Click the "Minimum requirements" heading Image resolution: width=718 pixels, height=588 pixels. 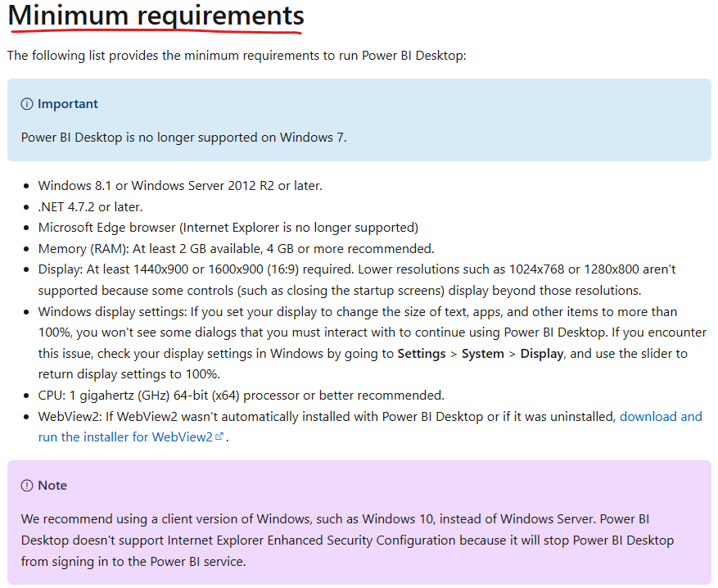(156, 15)
